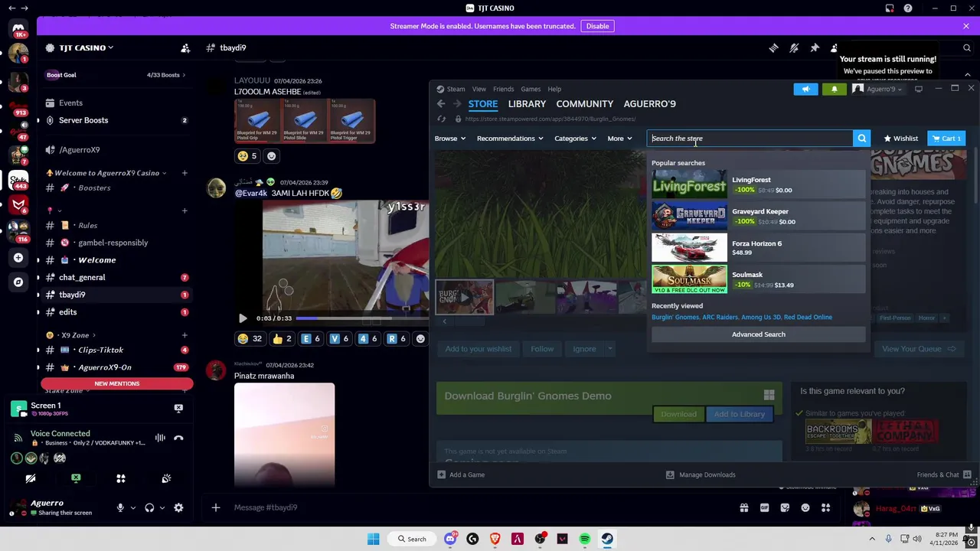
Task: Toggle Steam Big Picture mode icon
Action: pos(919,89)
